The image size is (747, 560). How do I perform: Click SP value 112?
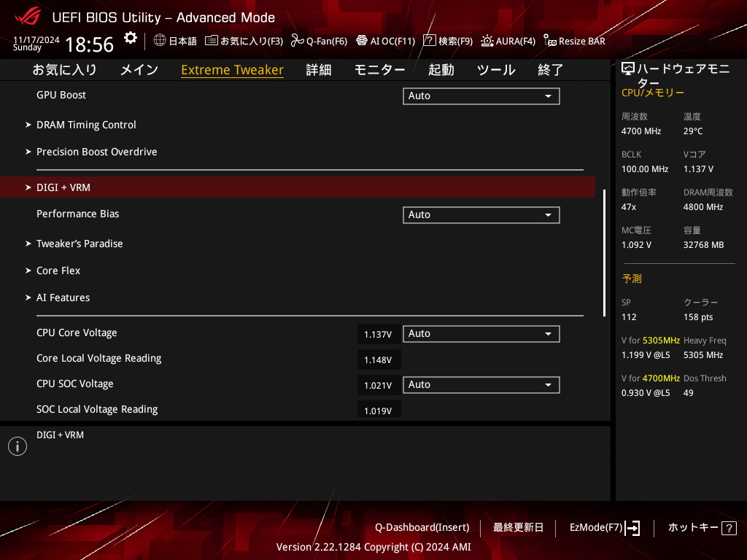[629, 317]
